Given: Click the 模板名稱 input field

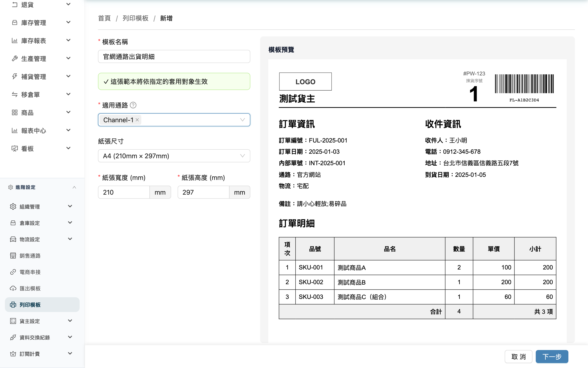Looking at the screenshot, I should pyautogui.click(x=174, y=56).
